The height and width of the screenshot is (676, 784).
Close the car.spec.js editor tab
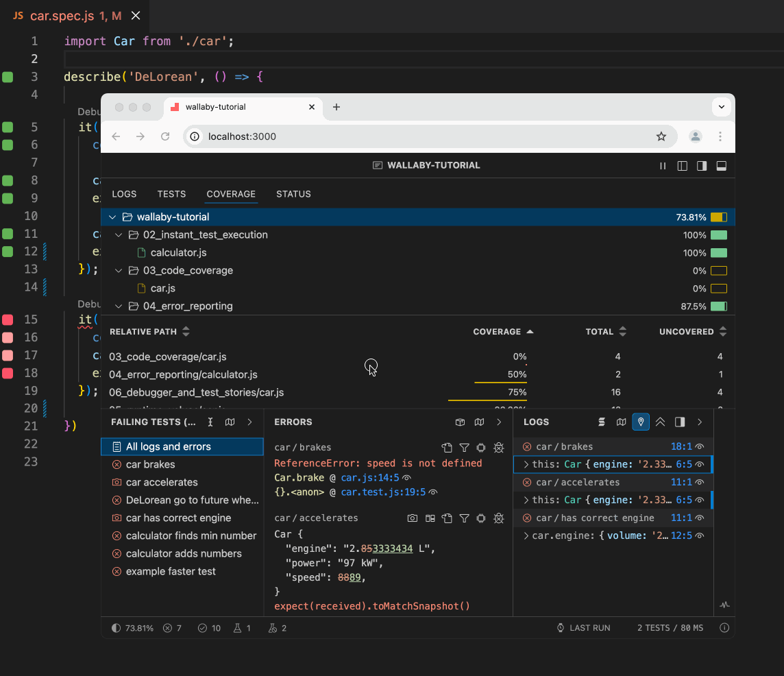click(136, 16)
